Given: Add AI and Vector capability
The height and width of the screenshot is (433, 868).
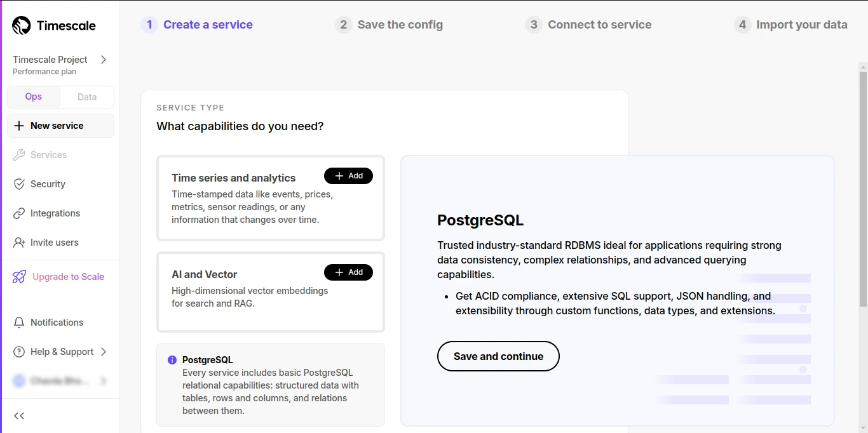Looking at the screenshot, I should tap(348, 272).
